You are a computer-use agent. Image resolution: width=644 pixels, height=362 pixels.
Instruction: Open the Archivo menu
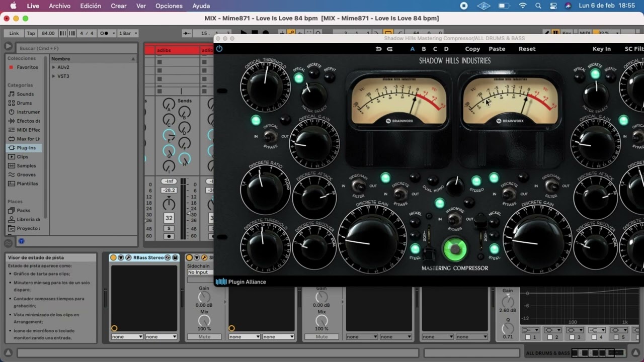(60, 6)
